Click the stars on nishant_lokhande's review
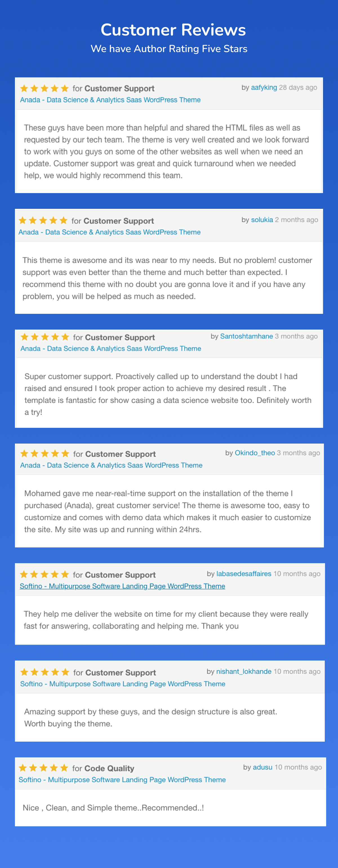This screenshot has height=868, width=338. (45, 672)
